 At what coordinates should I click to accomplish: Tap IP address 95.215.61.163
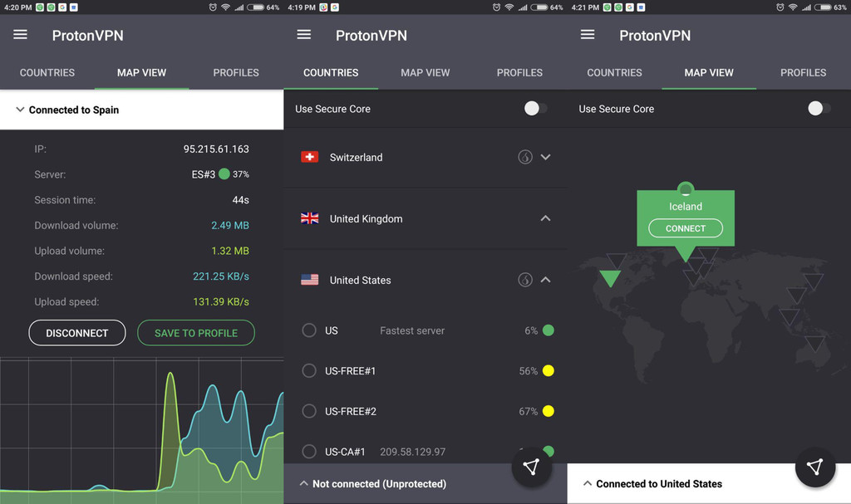(x=216, y=149)
